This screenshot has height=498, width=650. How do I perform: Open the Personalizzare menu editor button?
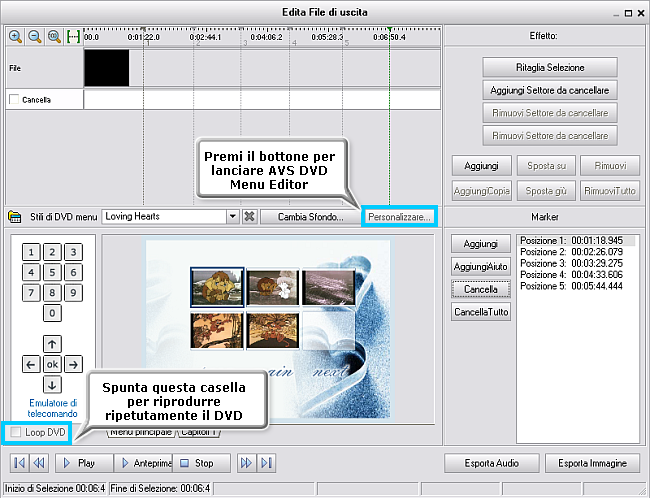coord(399,217)
